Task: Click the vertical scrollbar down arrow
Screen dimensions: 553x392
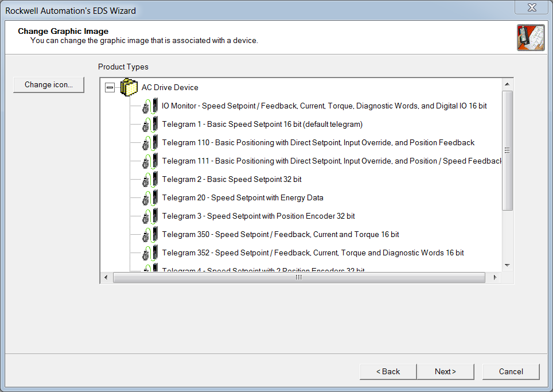Action: (507, 265)
